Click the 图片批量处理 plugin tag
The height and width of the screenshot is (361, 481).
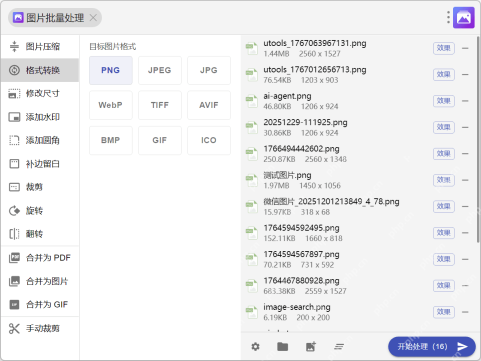pyautogui.click(x=55, y=18)
